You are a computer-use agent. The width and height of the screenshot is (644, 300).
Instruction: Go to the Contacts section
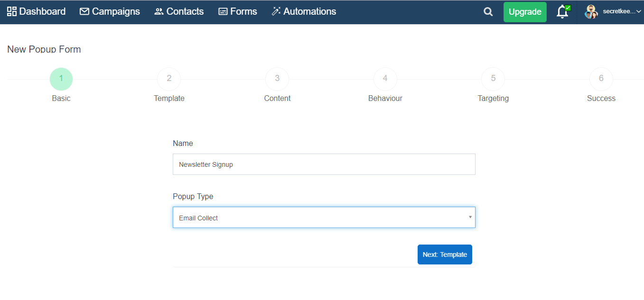[179, 11]
